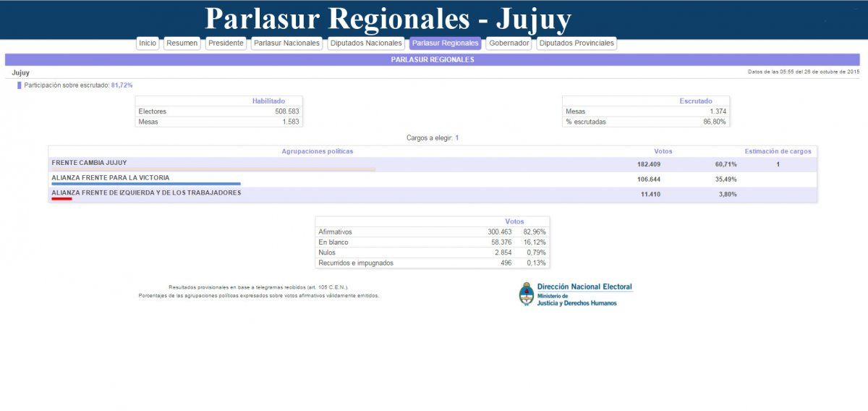Click the Dirección Nacional Electoral crest icon

[x=526, y=294]
